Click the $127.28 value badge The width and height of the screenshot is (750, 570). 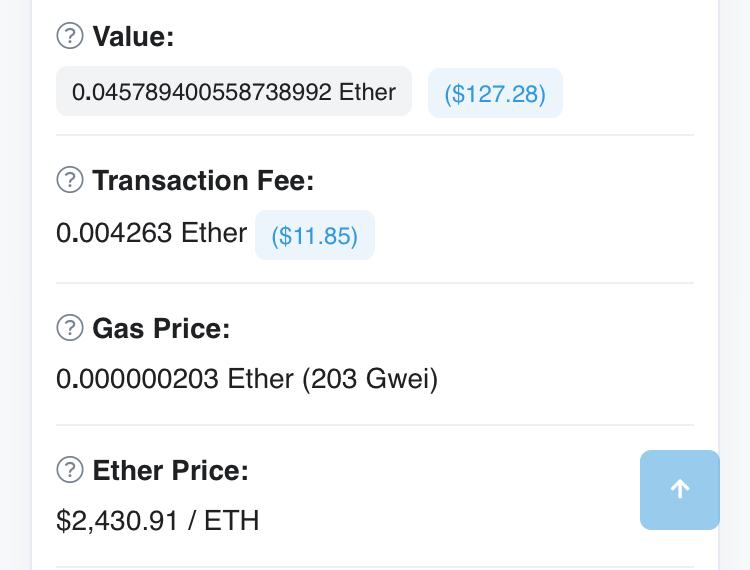tap(495, 93)
